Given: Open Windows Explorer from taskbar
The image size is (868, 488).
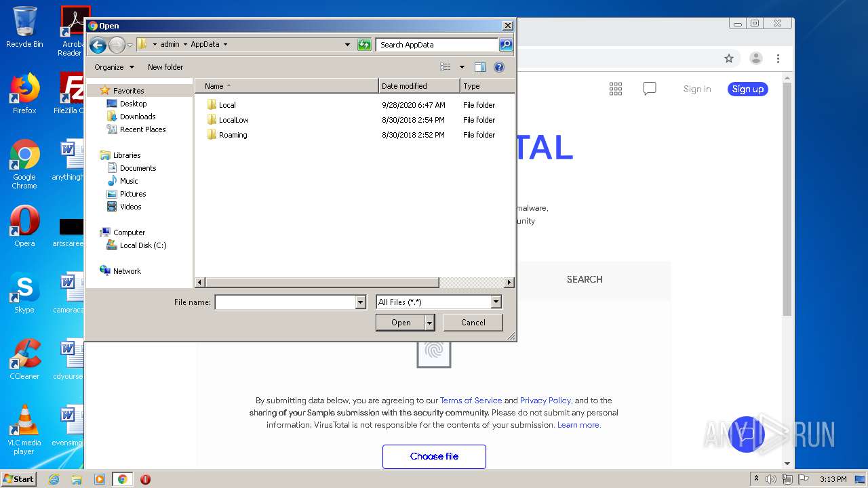Looking at the screenshot, I should [x=77, y=479].
